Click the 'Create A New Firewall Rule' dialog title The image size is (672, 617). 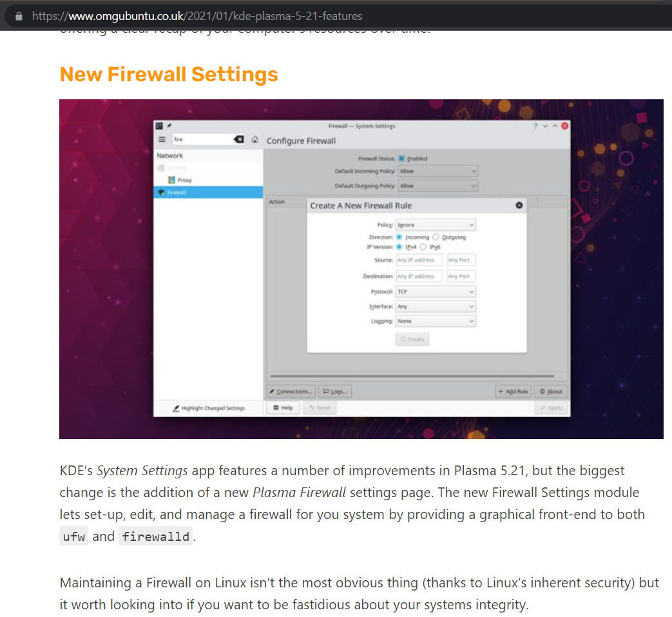[361, 206]
